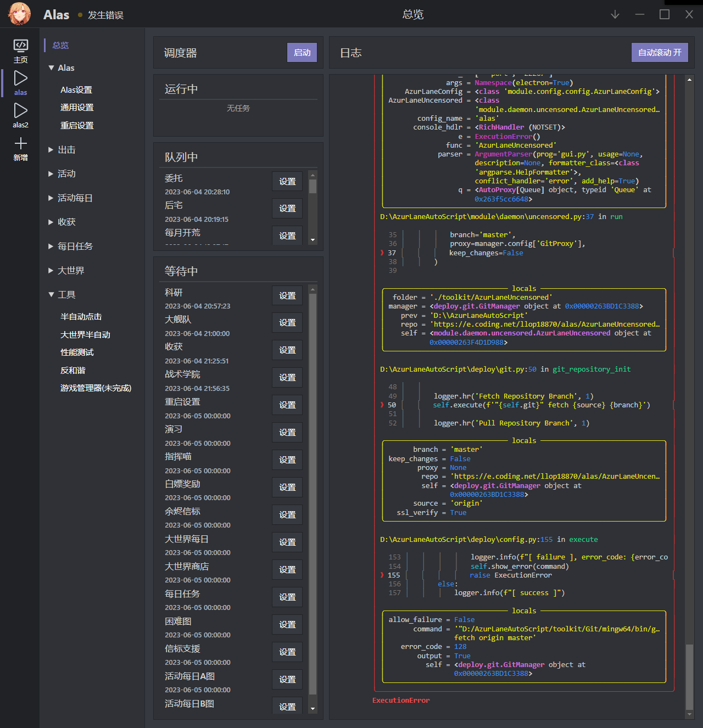Viewport: 703px width, 728px height.
Task: Click 设置 next to the 科研 task
Action: click(x=287, y=295)
